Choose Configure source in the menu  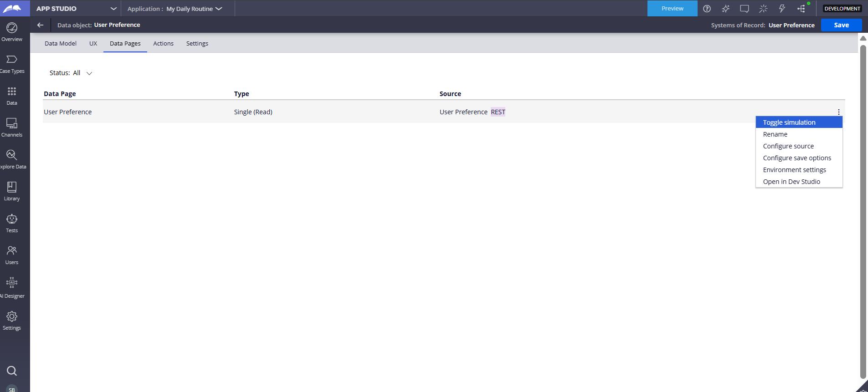(x=788, y=146)
